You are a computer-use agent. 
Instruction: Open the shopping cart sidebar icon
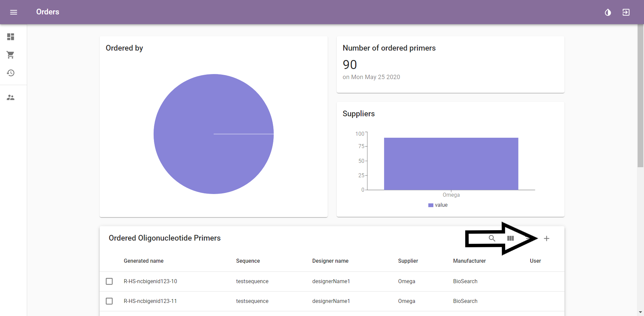(11, 55)
